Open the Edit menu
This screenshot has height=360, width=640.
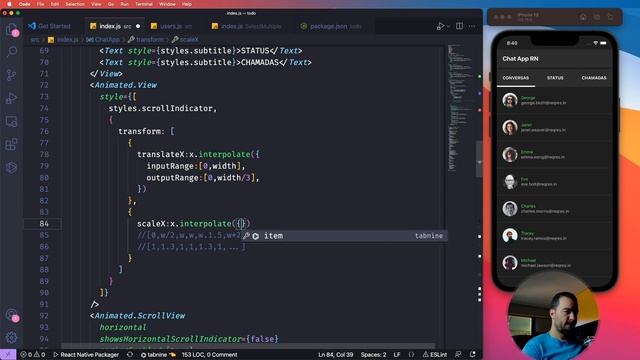[55, 4]
